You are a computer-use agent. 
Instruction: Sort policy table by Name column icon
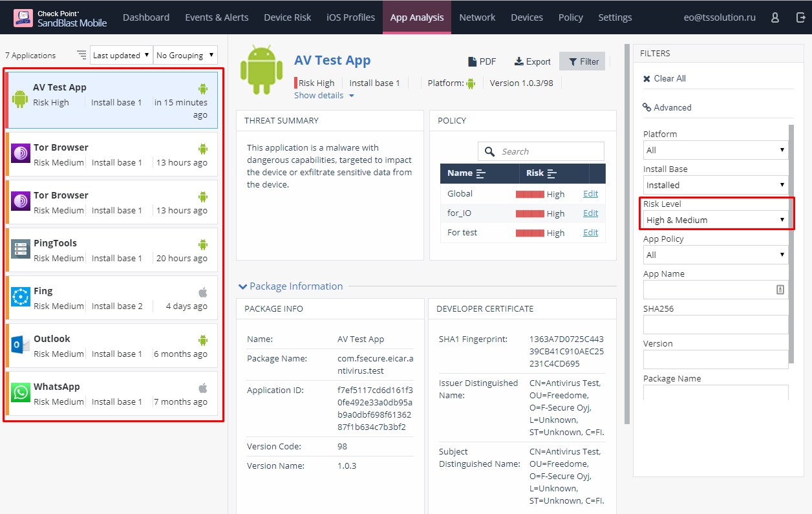point(481,173)
